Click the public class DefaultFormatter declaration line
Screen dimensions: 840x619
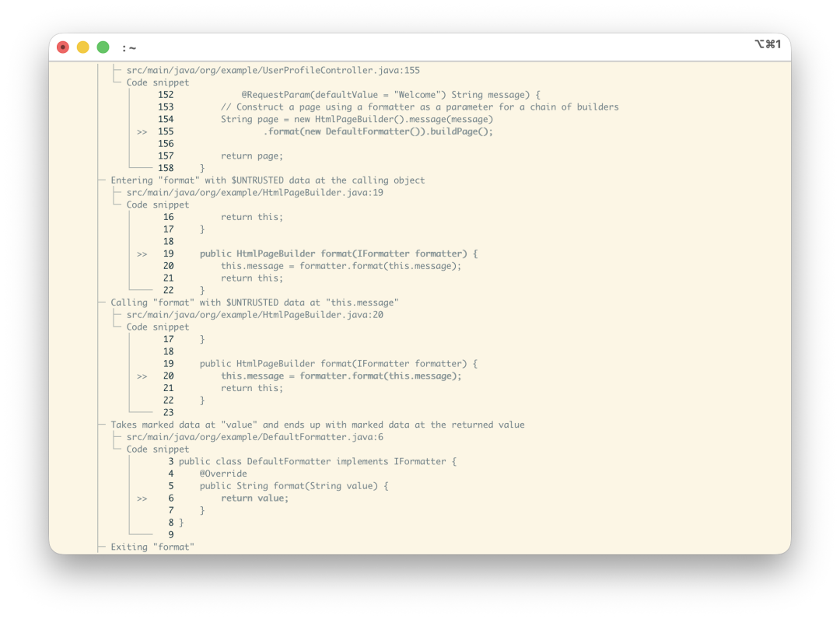pos(317,462)
